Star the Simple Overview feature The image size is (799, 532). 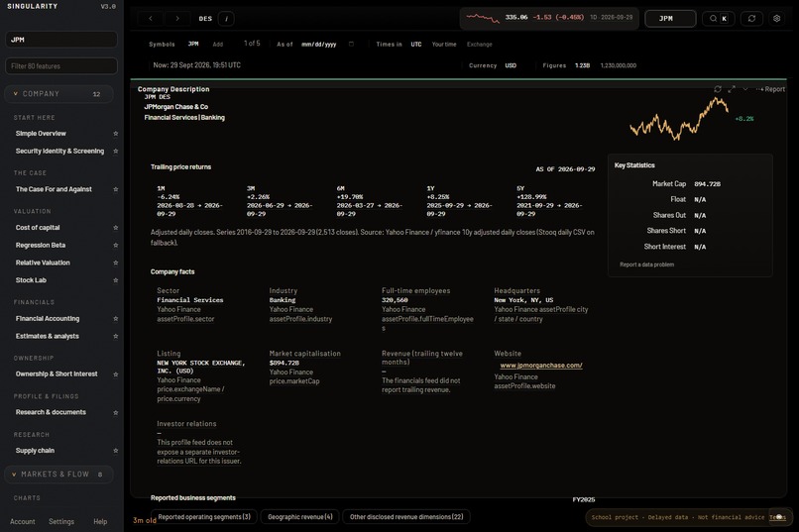click(116, 134)
